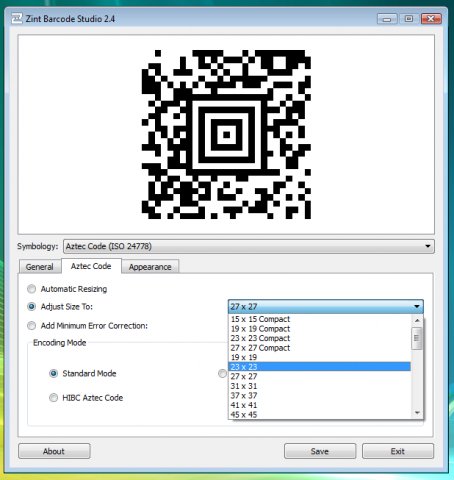Click the Aztec barcode preview image
The height and width of the screenshot is (480, 454).
(226, 134)
